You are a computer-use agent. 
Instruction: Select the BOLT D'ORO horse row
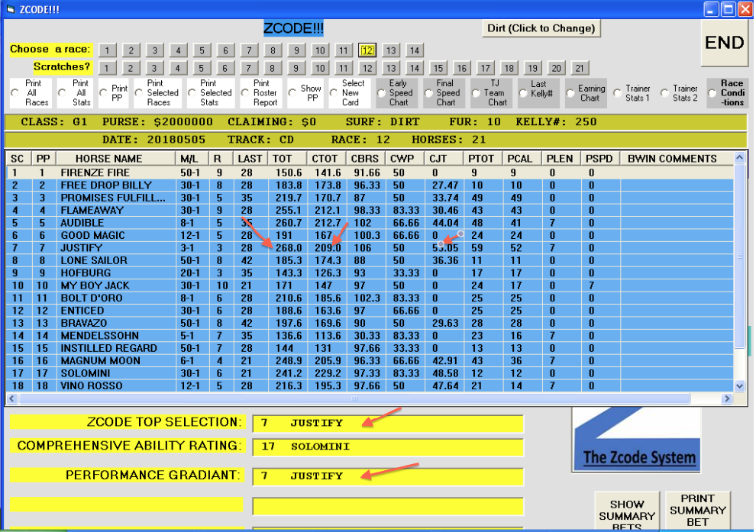pos(370,298)
